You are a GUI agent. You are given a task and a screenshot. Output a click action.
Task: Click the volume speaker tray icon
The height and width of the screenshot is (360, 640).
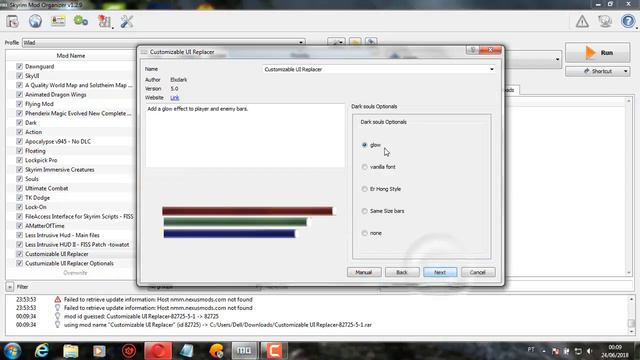coord(589,351)
